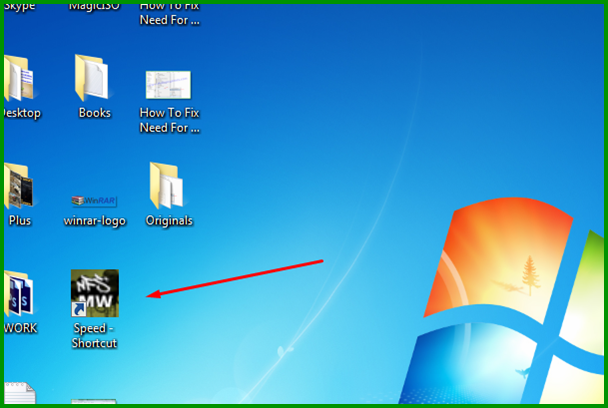Select the partially visible text document icon
This screenshot has width=608, height=408.
(x=19, y=394)
